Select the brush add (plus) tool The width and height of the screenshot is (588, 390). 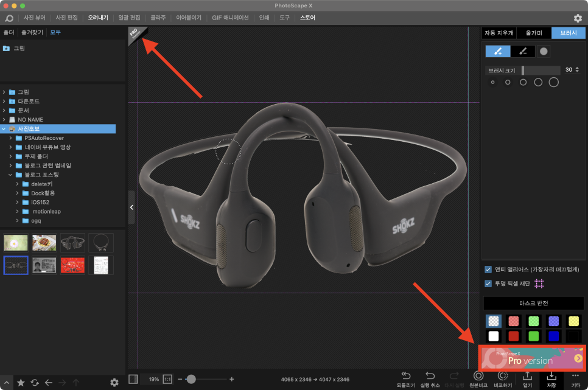(498, 51)
